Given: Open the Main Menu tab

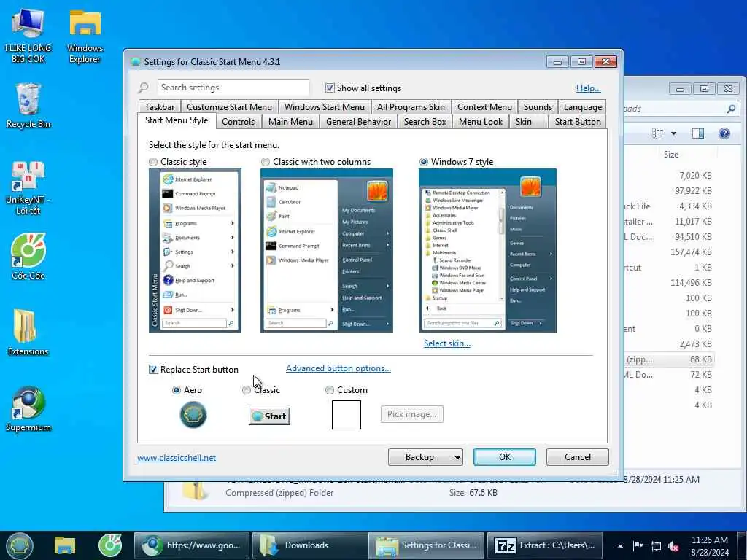Looking at the screenshot, I should tap(290, 122).
